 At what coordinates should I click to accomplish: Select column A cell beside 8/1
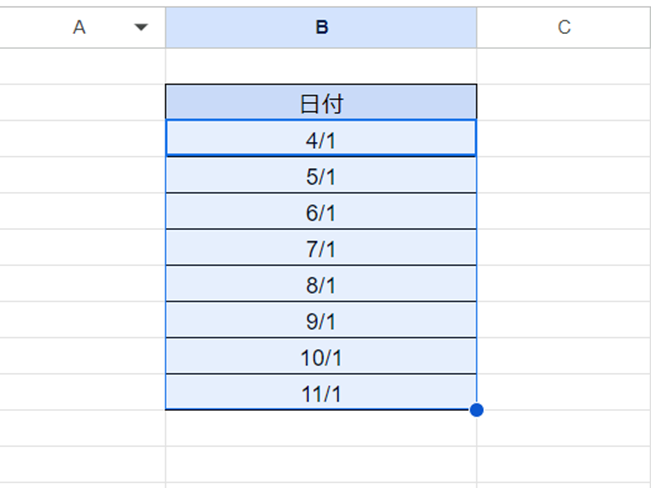point(83,283)
